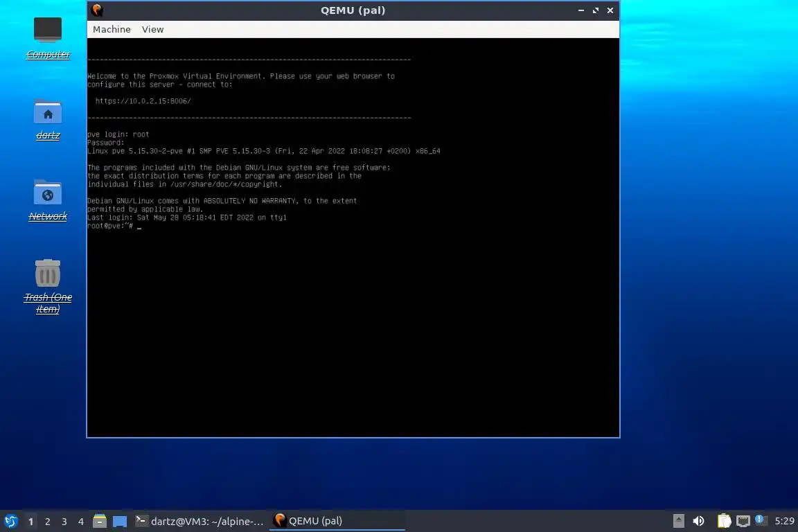Viewport: 798px width, 532px height.
Task: Select the Trash desktop icon
Action: pyautogui.click(x=48, y=286)
